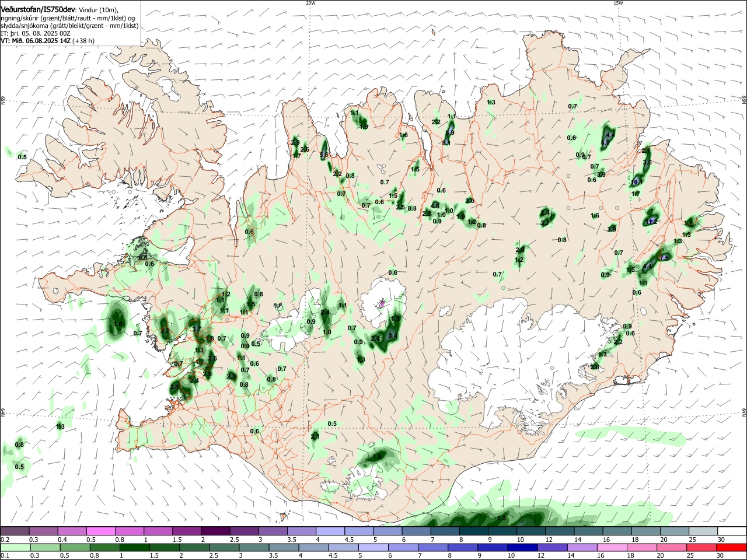Click the 20W longitude label
This screenshot has width=747, height=560.
tap(310, 3)
